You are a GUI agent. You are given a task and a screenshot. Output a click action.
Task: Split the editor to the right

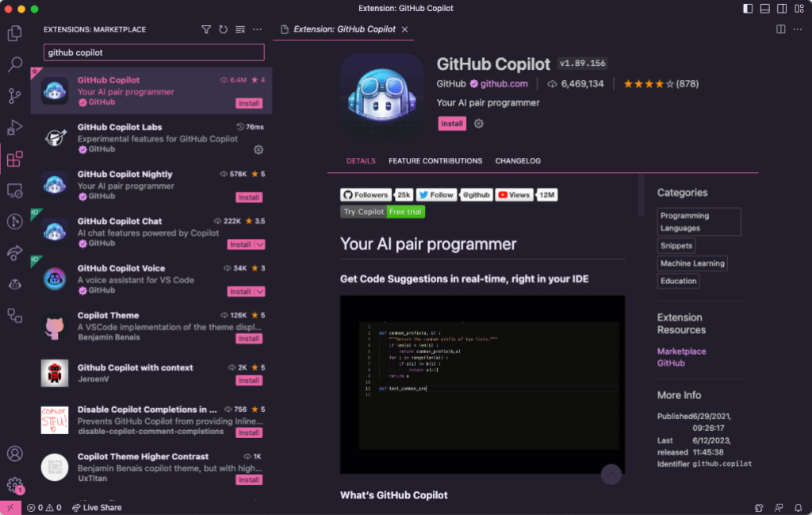tap(781, 29)
